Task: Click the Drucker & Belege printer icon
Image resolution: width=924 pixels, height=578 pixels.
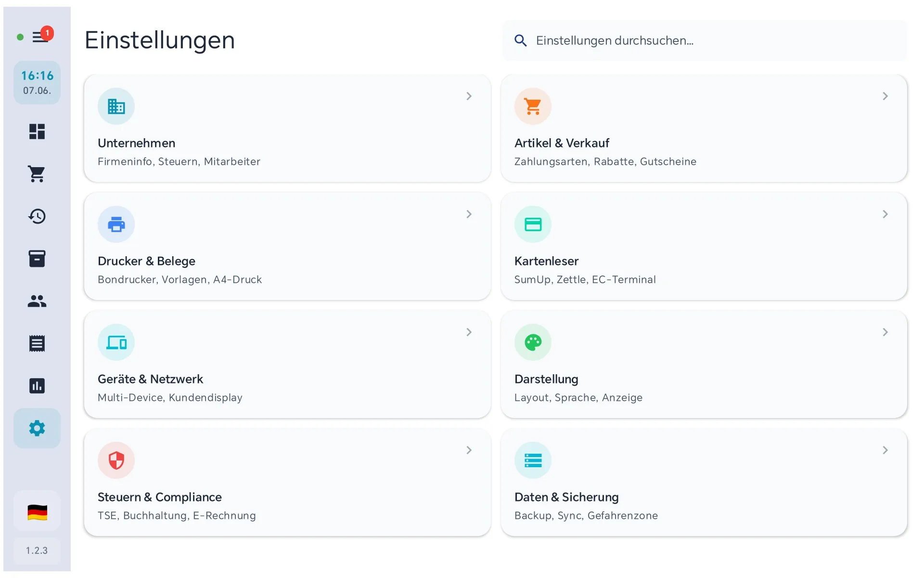Action: click(116, 224)
